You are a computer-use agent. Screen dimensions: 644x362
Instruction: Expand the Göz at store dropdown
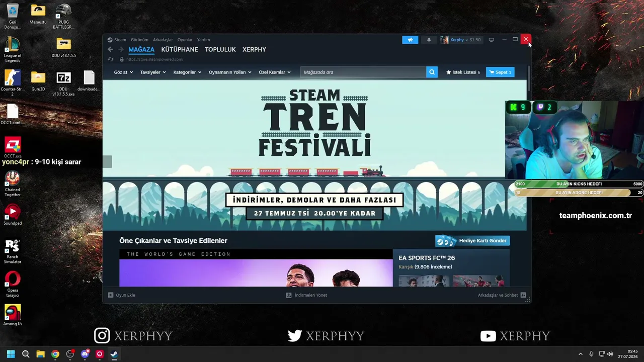123,72
